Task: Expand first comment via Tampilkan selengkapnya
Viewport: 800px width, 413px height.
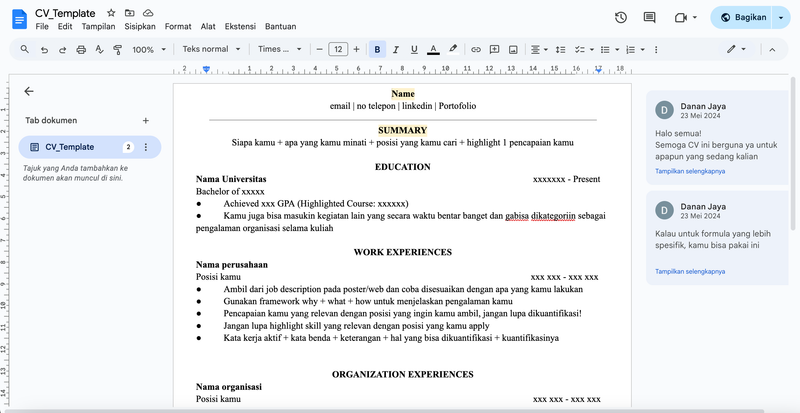Action: click(x=690, y=172)
